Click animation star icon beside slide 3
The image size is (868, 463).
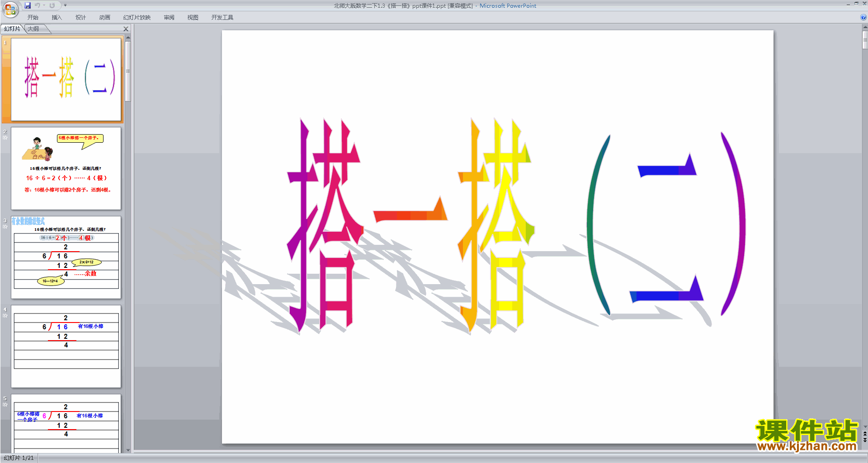(5, 227)
